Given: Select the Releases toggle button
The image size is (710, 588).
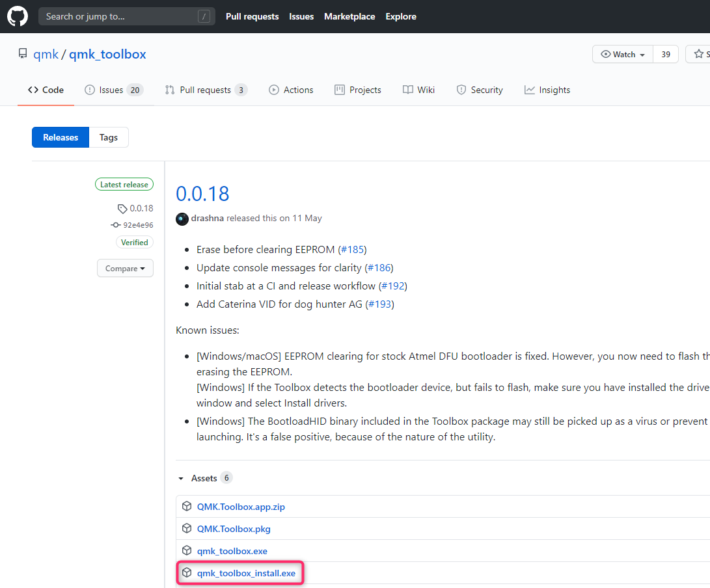Looking at the screenshot, I should 61,137.
